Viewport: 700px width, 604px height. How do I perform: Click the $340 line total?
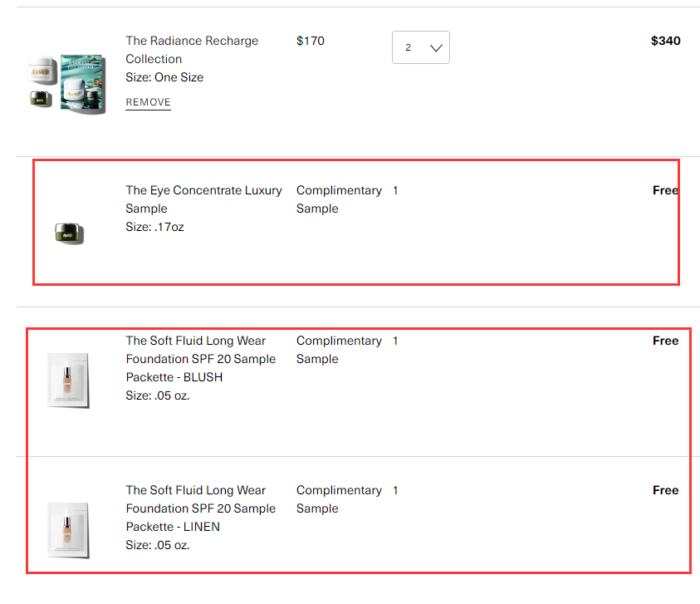click(665, 41)
